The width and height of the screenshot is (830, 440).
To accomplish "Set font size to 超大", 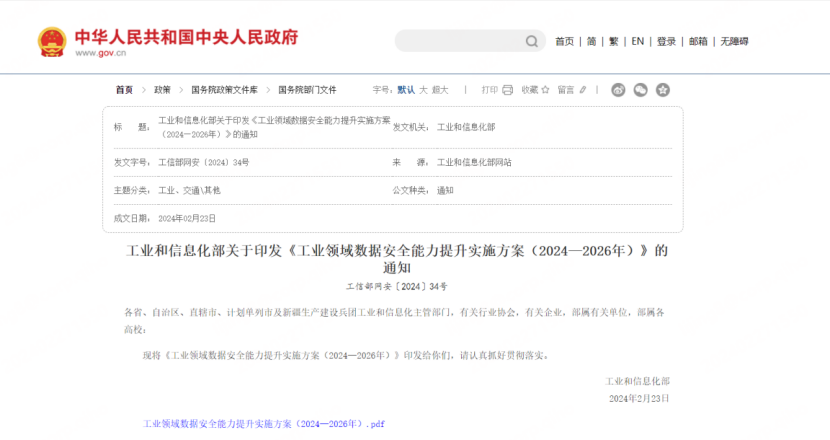I will point(440,90).
